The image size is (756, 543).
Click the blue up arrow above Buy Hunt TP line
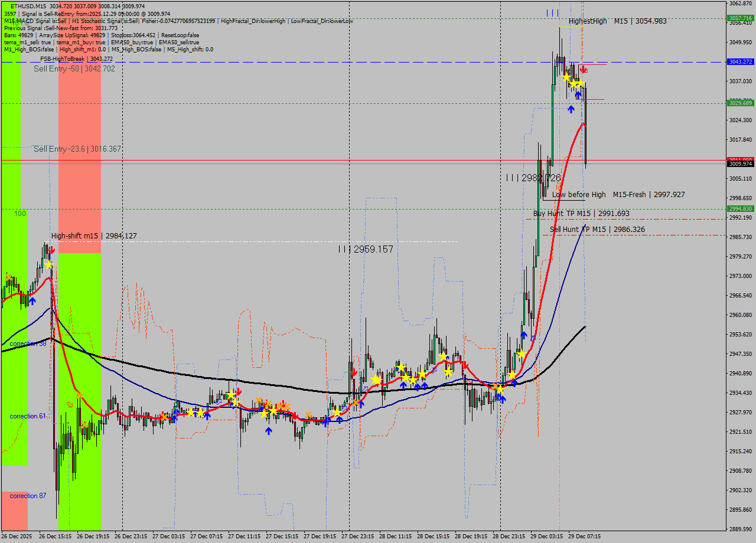click(x=571, y=109)
